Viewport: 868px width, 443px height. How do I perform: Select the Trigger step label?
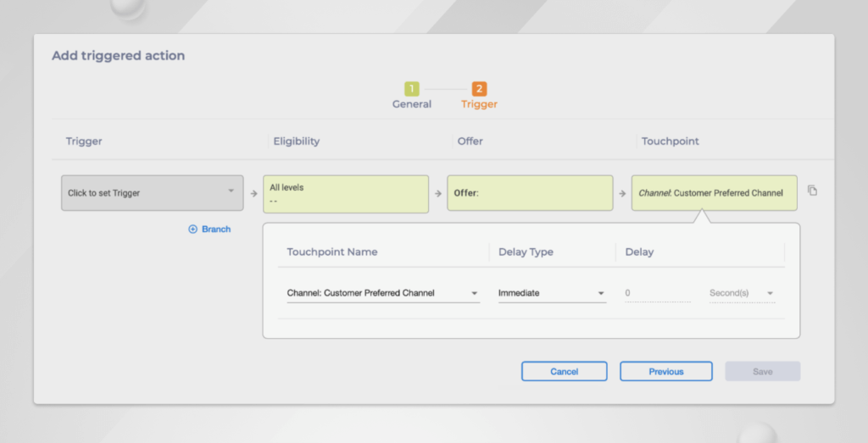pos(479,104)
